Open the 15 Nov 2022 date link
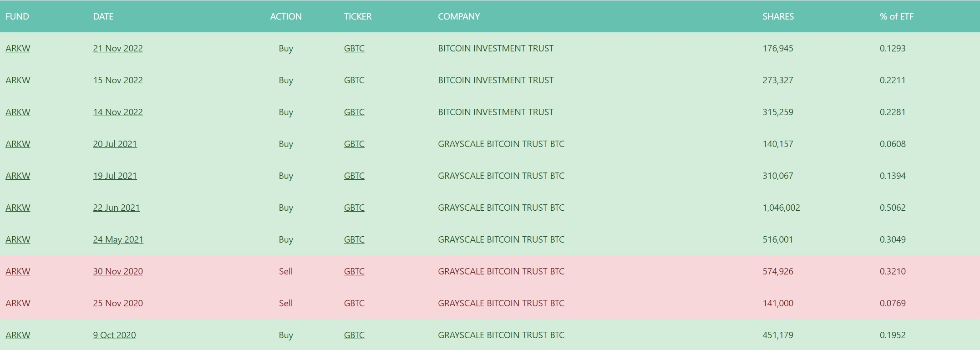Screen dimensions: 980x350 click(x=118, y=80)
